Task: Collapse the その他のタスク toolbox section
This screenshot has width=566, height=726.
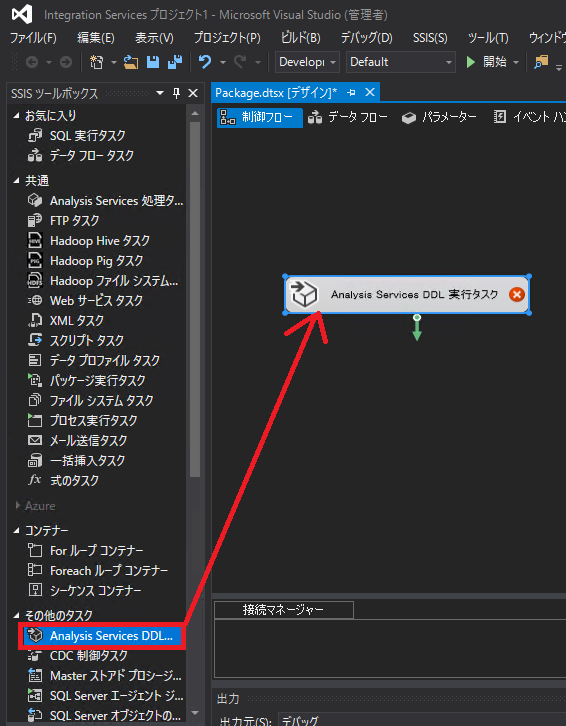Action: coord(16,615)
